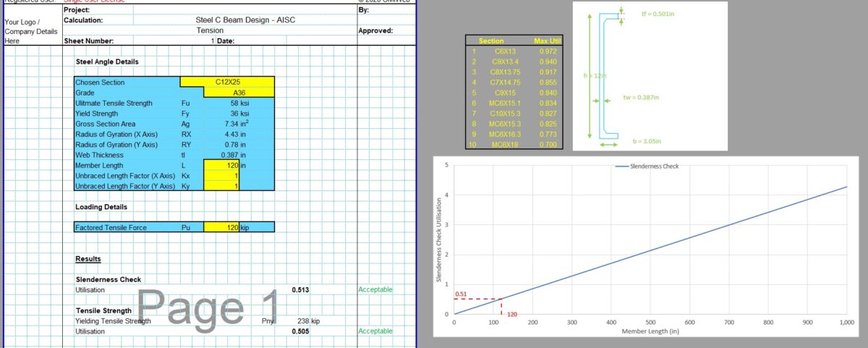This screenshot has height=348, width=868.
Task: Select the Grade cell showing A36
Action: coord(239,93)
